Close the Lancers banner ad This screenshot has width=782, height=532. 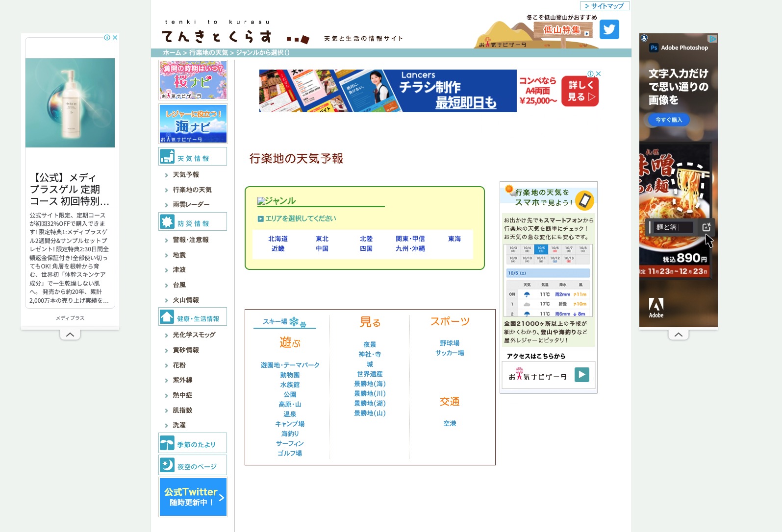598,74
